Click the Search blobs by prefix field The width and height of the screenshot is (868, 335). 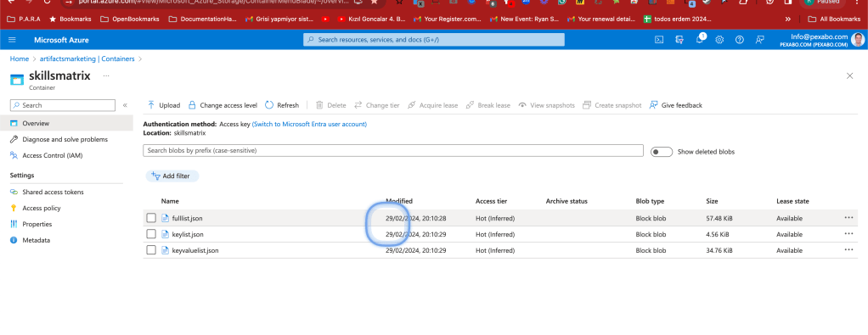click(x=393, y=150)
